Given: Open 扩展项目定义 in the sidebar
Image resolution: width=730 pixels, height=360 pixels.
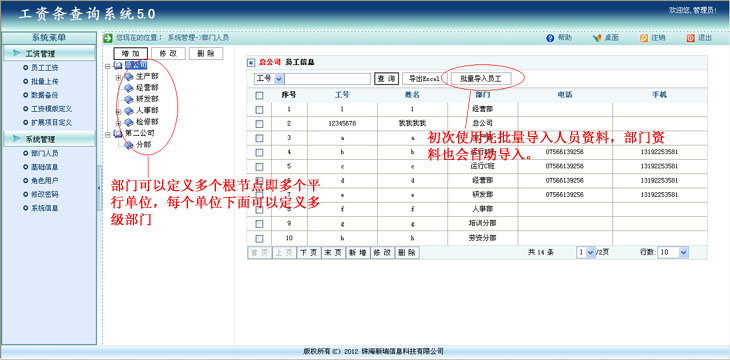Looking at the screenshot, I should tap(51, 122).
